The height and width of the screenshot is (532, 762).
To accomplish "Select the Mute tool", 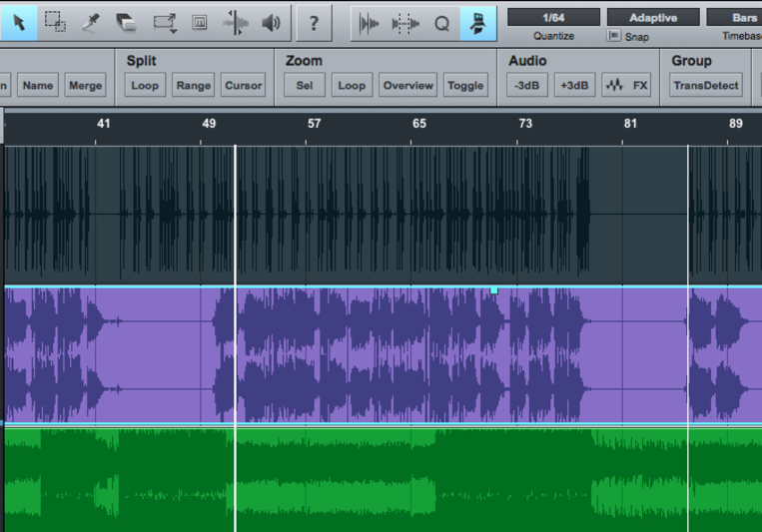I will pyautogui.click(x=200, y=22).
